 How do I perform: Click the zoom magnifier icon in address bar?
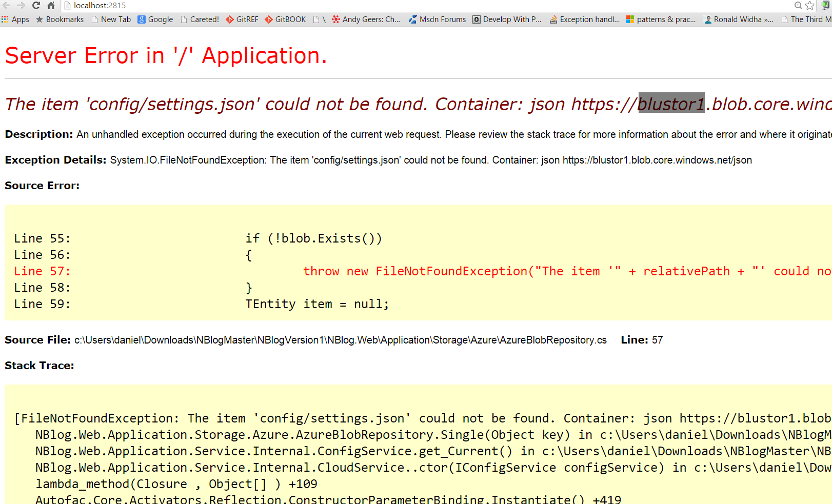click(x=798, y=5)
